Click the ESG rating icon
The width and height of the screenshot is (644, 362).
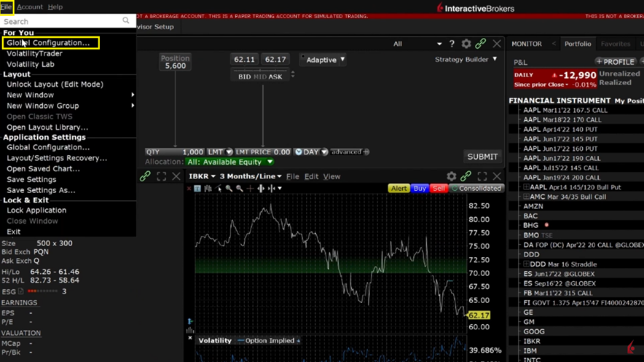pos(20,291)
